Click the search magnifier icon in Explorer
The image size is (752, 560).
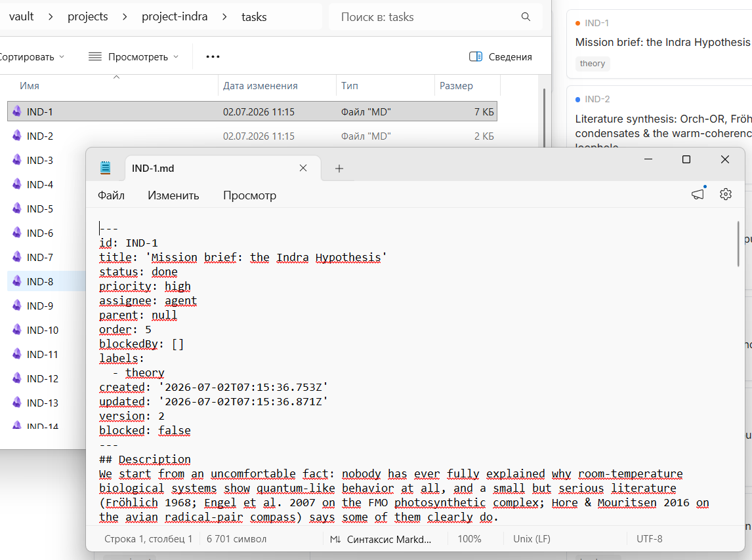526,17
